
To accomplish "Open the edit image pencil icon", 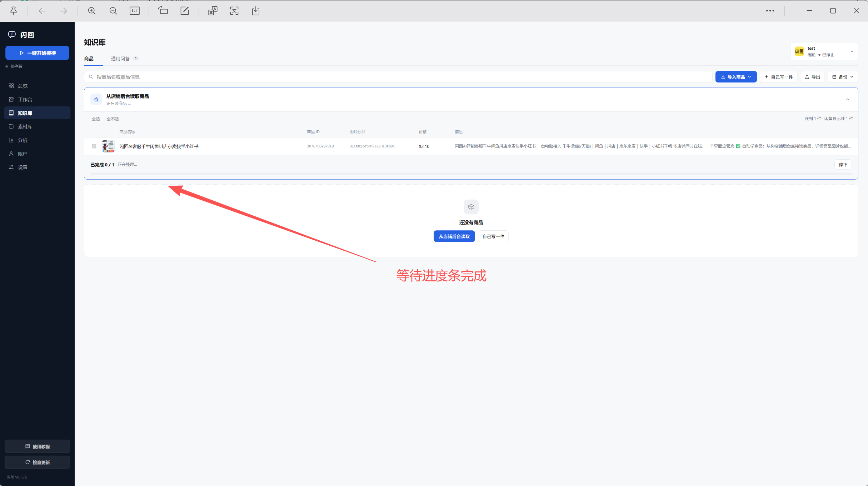I will 185,11.
